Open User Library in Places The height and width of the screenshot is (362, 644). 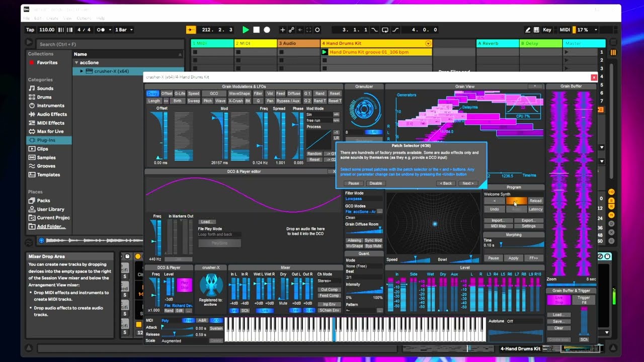tap(50, 209)
